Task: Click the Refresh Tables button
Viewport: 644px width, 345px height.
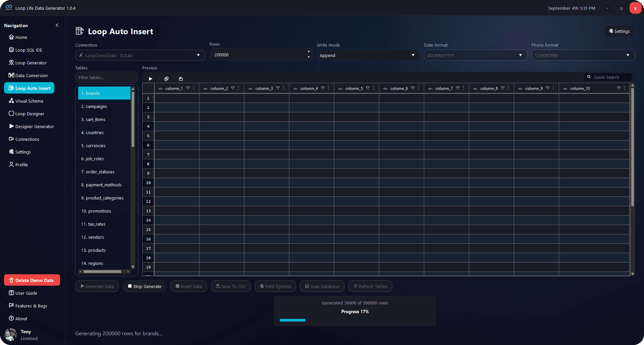Action: [370, 286]
